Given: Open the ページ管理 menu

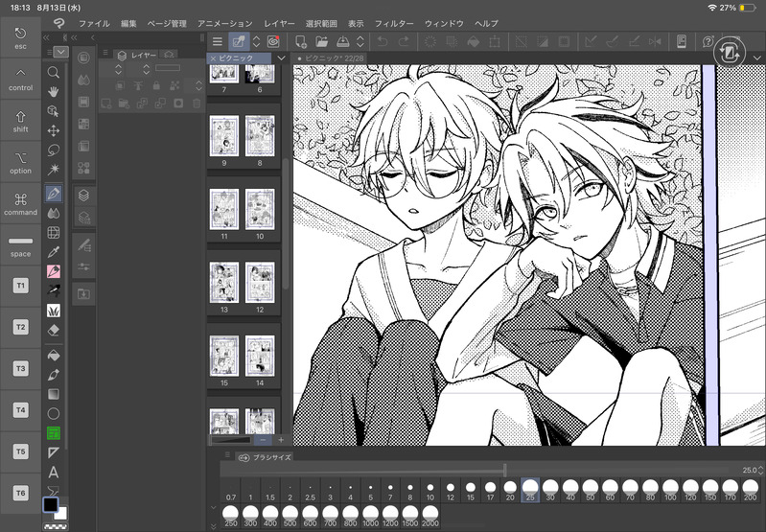Looking at the screenshot, I should (167, 23).
